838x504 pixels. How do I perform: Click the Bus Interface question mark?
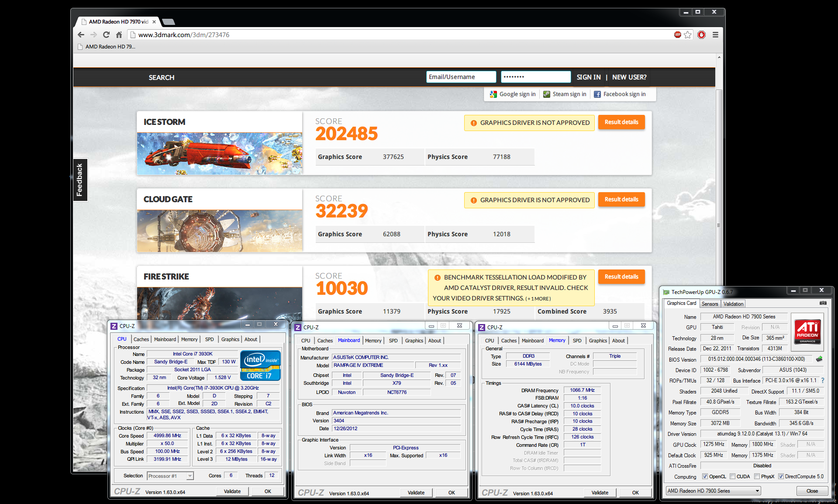click(823, 380)
